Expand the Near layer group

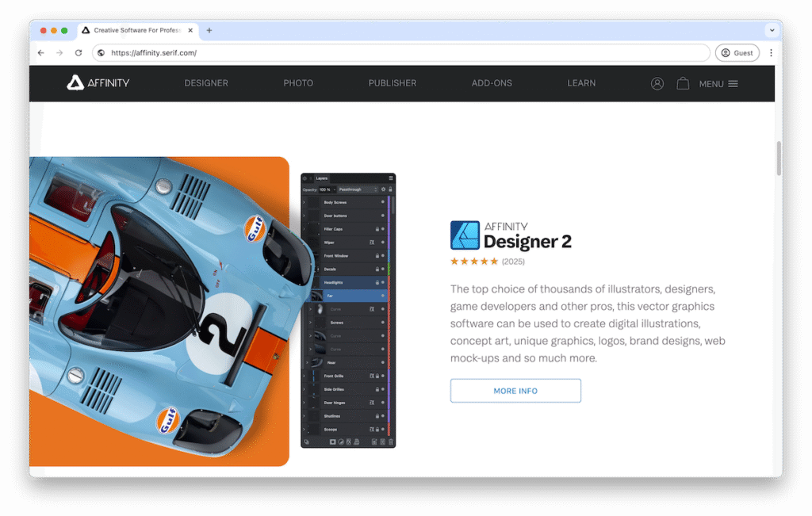[x=308, y=362]
